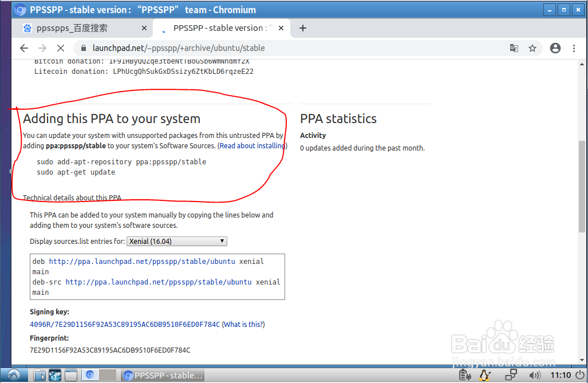Click the forward navigation arrow
This screenshot has height=383, width=588.
(x=42, y=48)
